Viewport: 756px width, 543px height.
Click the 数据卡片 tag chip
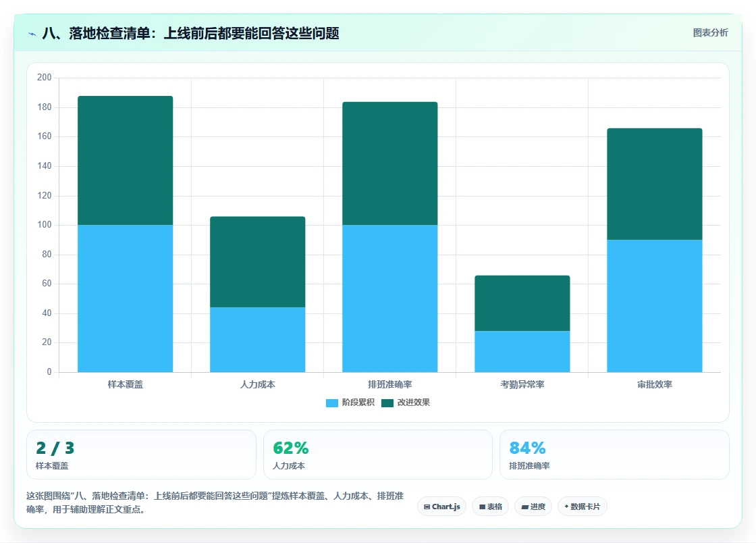pyautogui.click(x=583, y=507)
